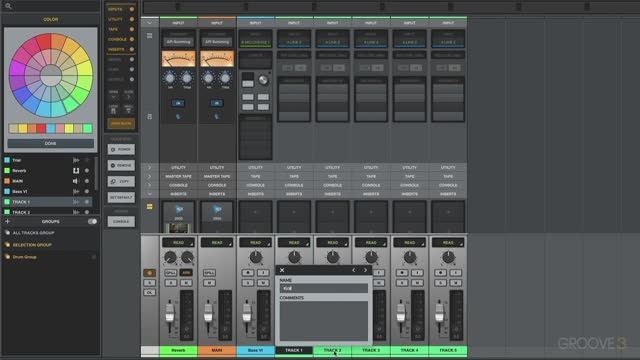Click the Reverb VU meter
Viewport: 640px width, 360px height.
(x=178, y=59)
